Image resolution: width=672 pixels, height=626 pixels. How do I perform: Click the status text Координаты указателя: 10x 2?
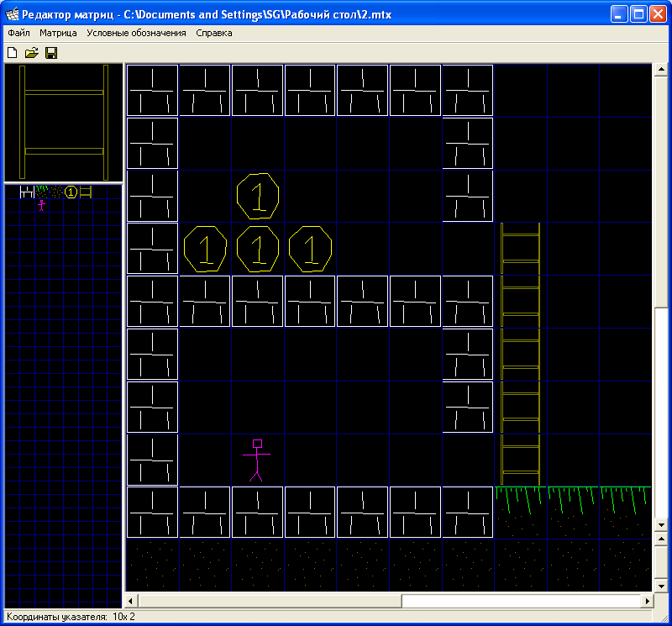[x=71, y=617]
